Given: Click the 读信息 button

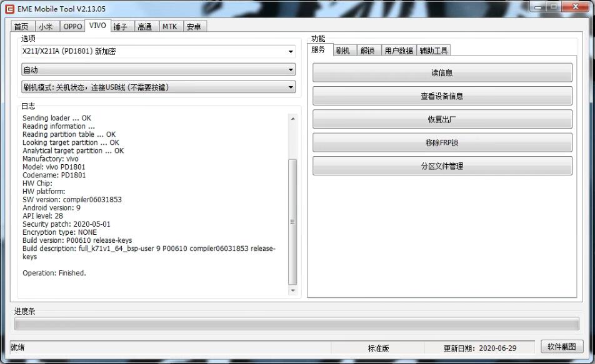Looking at the screenshot, I should point(442,72).
